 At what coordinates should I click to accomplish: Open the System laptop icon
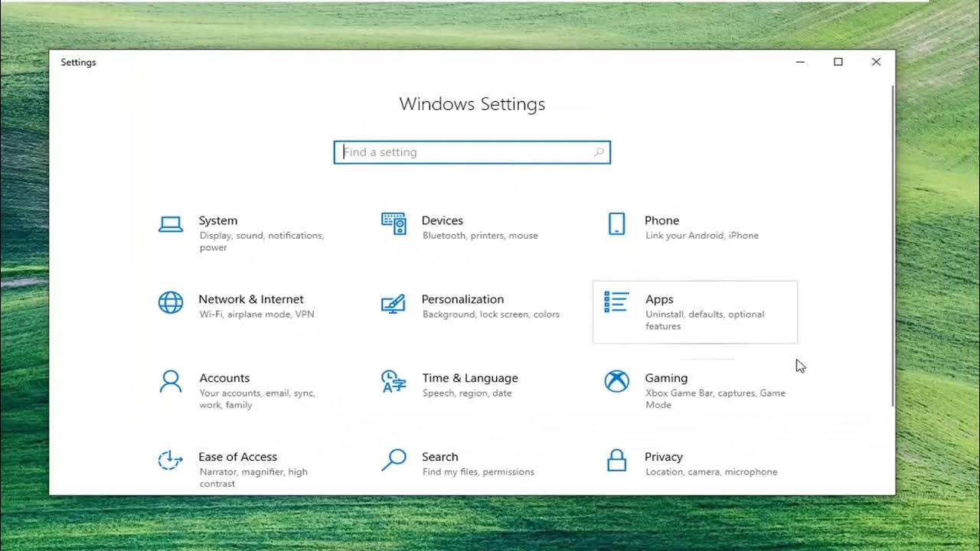point(171,224)
